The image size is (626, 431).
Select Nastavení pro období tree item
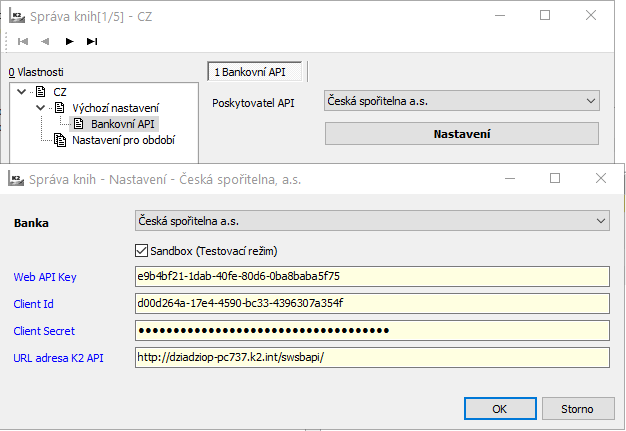123,140
